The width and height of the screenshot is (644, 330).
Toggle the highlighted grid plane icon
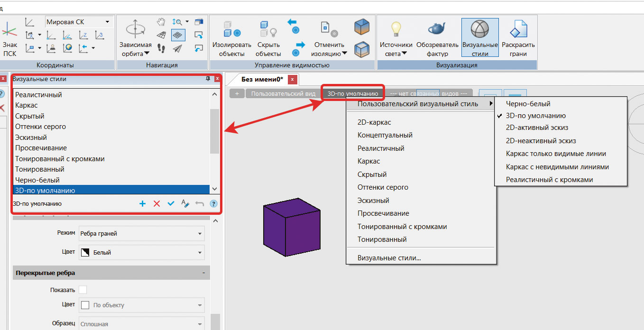[x=178, y=35]
